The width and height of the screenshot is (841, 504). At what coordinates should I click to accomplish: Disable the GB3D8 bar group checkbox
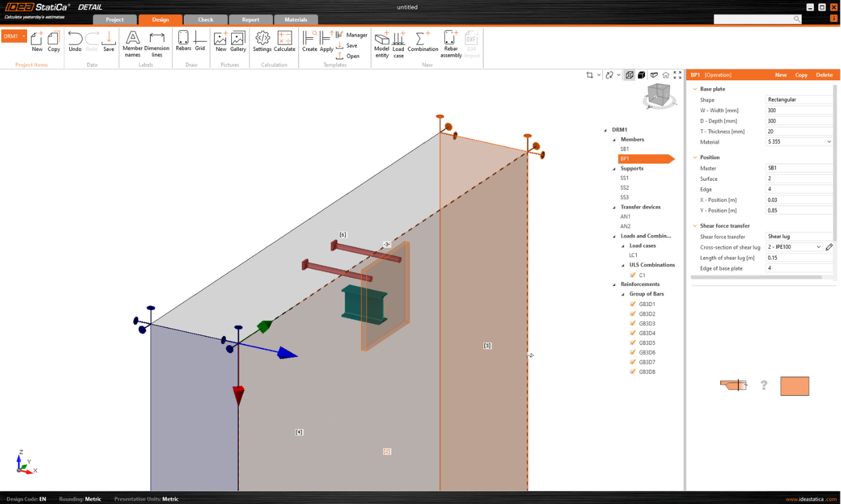[x=632, y=372]
